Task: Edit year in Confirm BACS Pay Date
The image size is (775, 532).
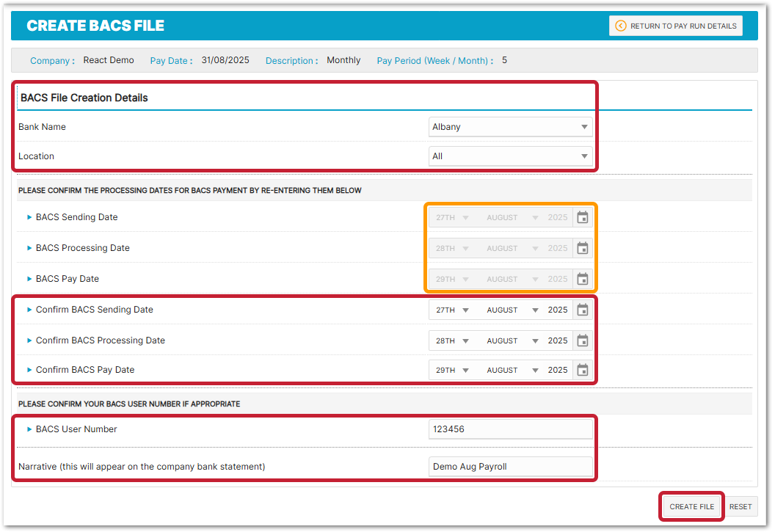Action: coord(558,370)
